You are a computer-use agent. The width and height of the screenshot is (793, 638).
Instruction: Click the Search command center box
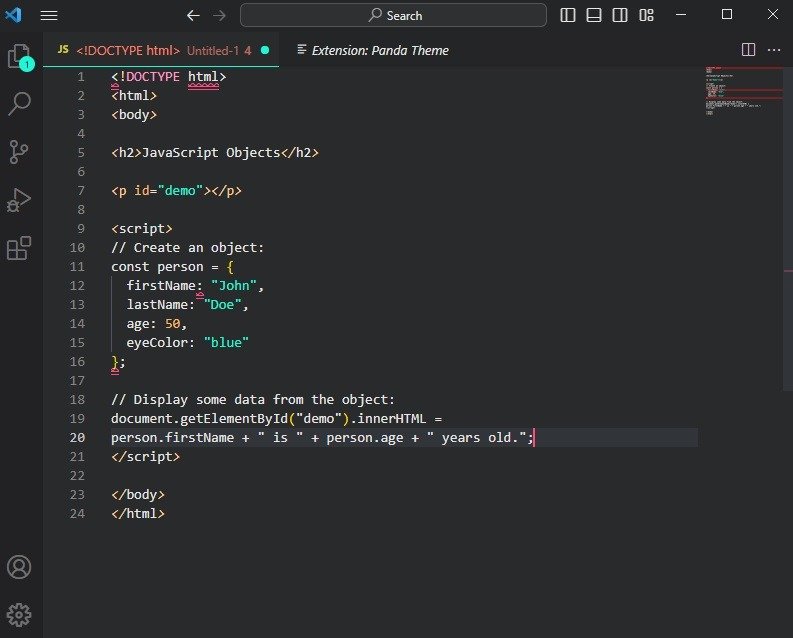click(393, 15)
